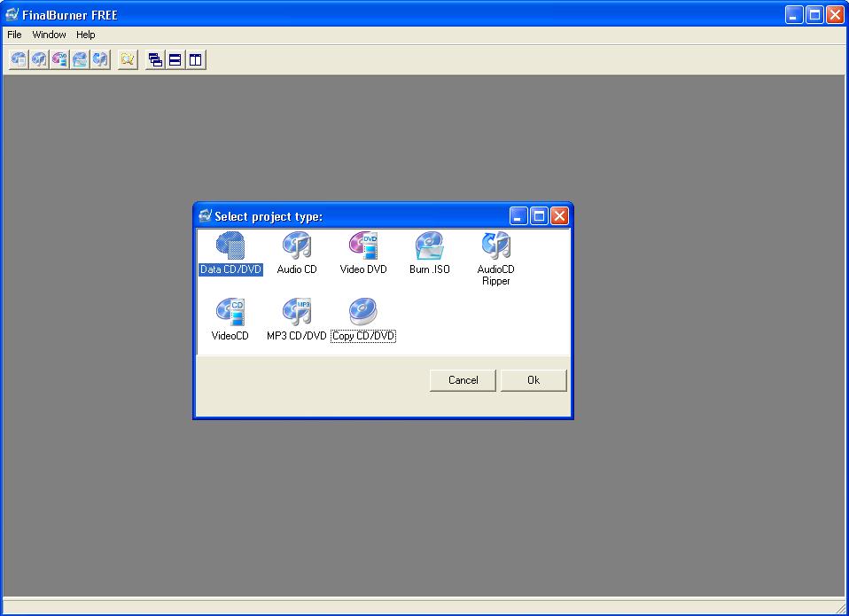Minimize the FinalBurner FREE main window
Screen dimensions: 849x616
[794, 14]
